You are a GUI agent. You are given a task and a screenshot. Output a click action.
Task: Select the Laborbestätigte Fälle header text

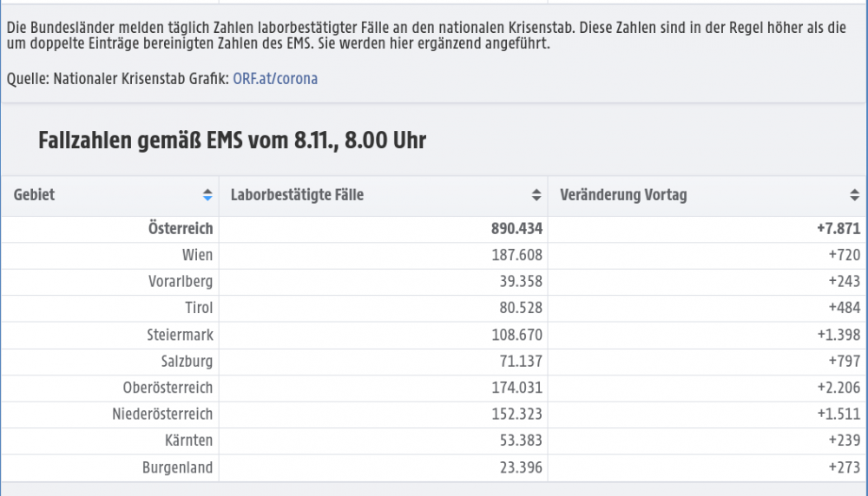[x=297, y=195]
